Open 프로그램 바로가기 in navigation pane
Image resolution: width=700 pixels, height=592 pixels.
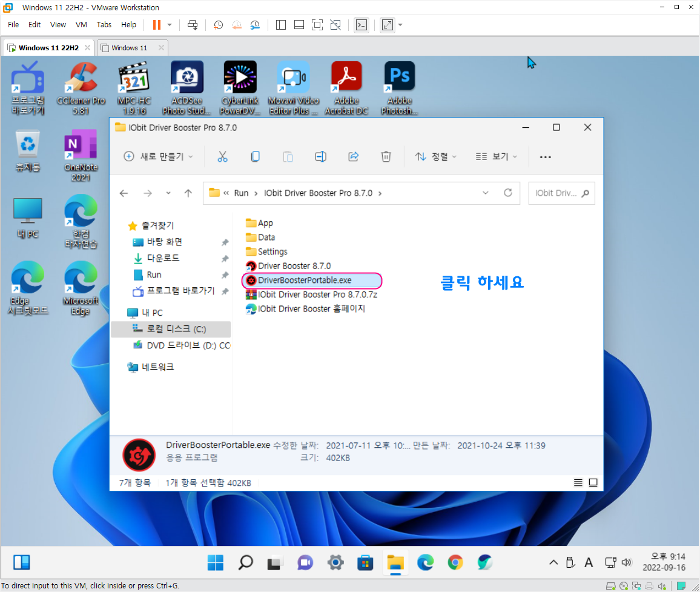[x=174, y=291]
